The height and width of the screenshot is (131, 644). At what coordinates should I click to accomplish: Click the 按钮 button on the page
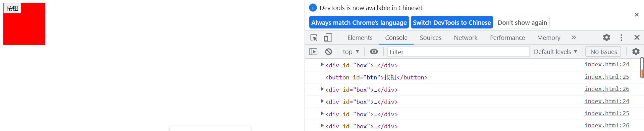(12, 8)
